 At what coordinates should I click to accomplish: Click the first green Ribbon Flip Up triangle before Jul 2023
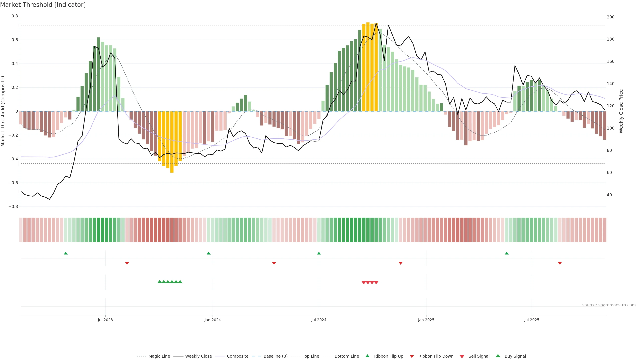[66, 253]
